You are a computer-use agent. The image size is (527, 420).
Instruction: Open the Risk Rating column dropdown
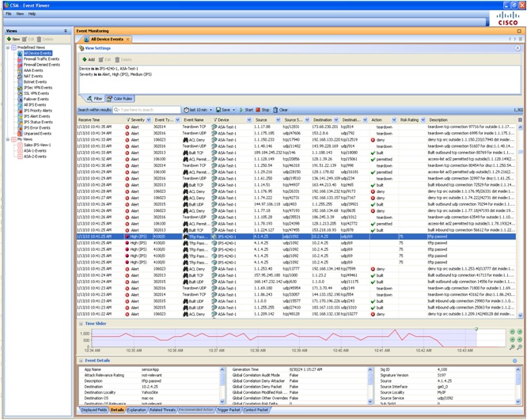423,120
